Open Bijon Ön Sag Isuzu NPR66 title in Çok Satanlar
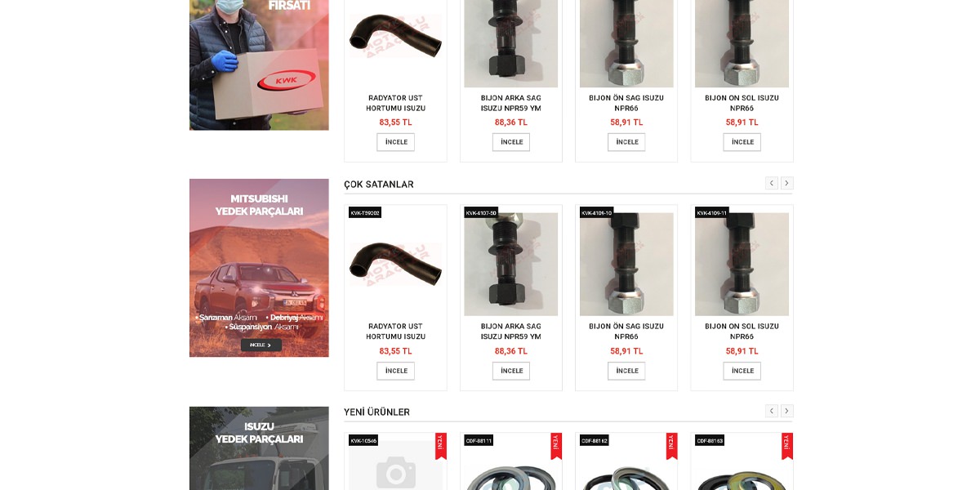Image resolution: width=980 pixels, height=490 pixels. (x=626, y=332)
